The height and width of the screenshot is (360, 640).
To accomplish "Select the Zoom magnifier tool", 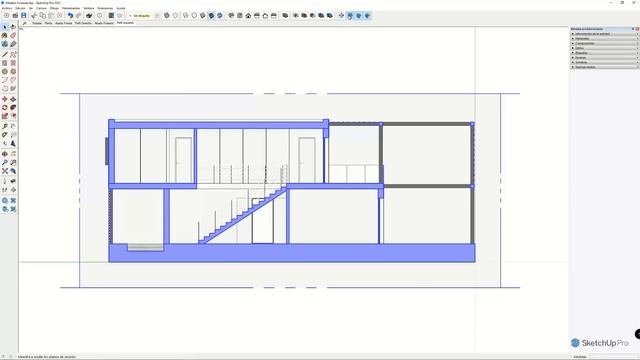I will click(x=5, y=162).
